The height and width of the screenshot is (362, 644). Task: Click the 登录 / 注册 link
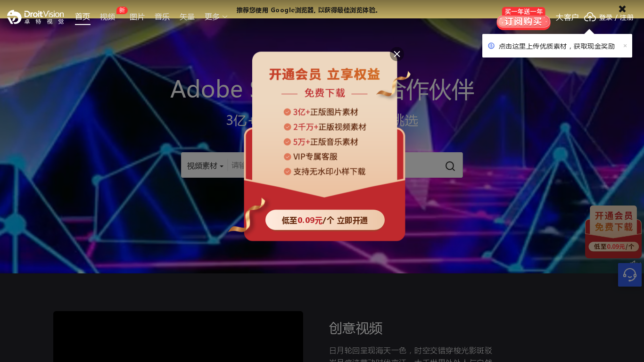(616, 17)
